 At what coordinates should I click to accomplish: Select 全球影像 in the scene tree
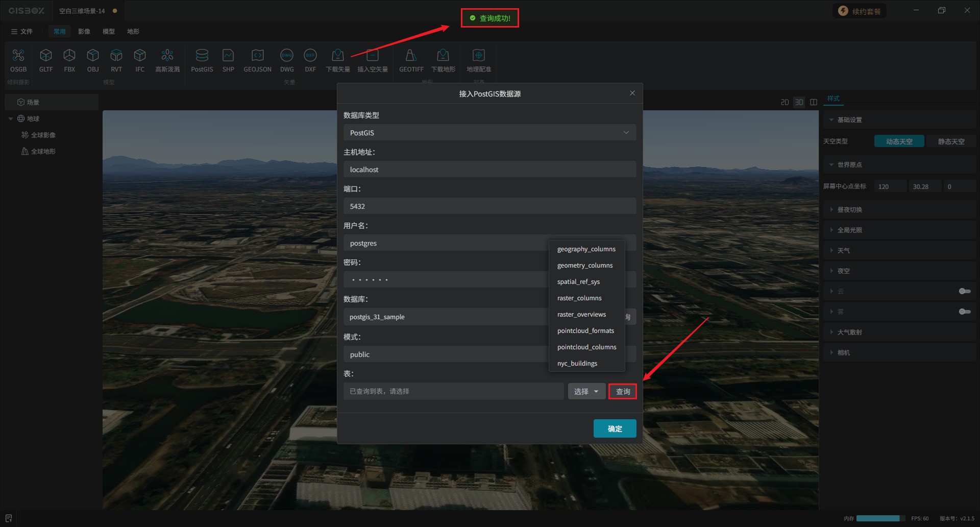click(x=43, y=135)
